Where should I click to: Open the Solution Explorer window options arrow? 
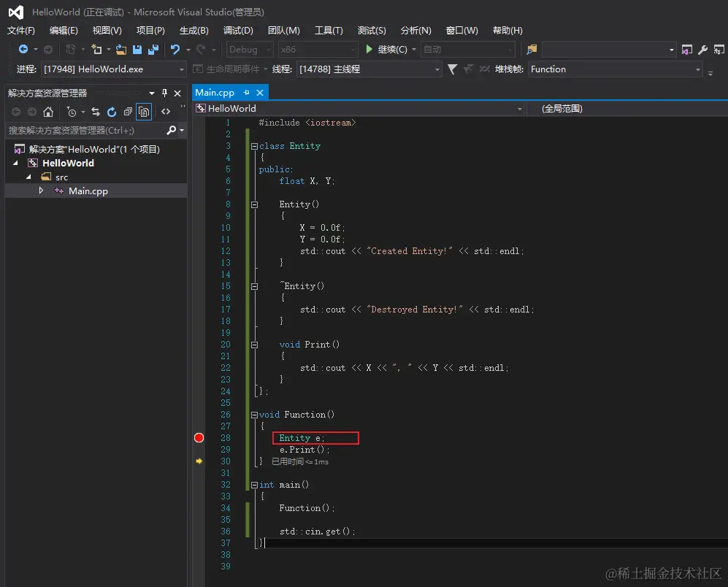pos(151,93)
